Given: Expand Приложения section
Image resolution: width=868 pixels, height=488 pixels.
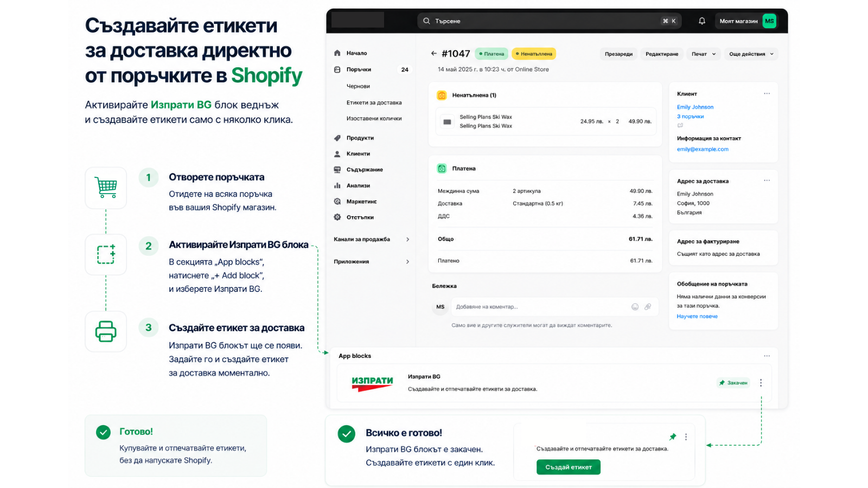Looking at the screenshot, I should [372, 262].
